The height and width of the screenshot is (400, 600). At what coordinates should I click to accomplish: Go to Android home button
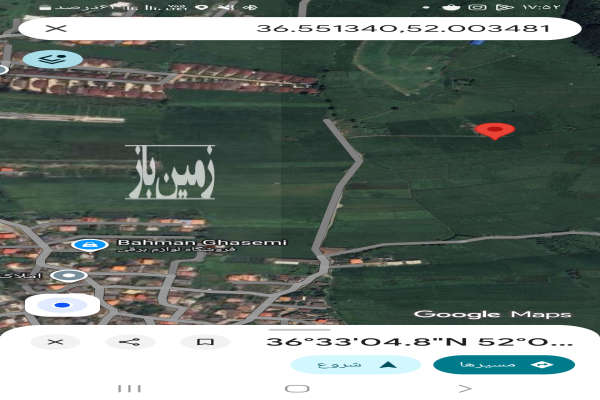point(297,389)
